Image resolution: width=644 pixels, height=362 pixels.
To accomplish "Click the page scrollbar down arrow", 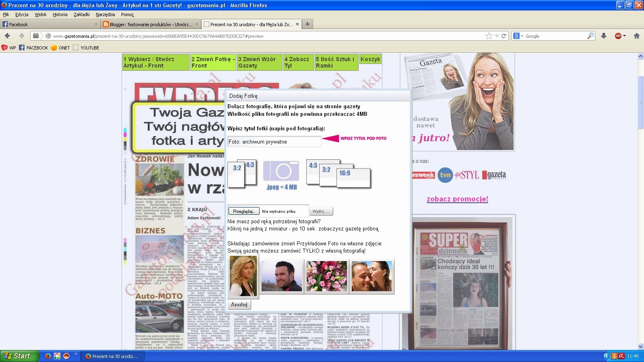I will click(640, 346).
